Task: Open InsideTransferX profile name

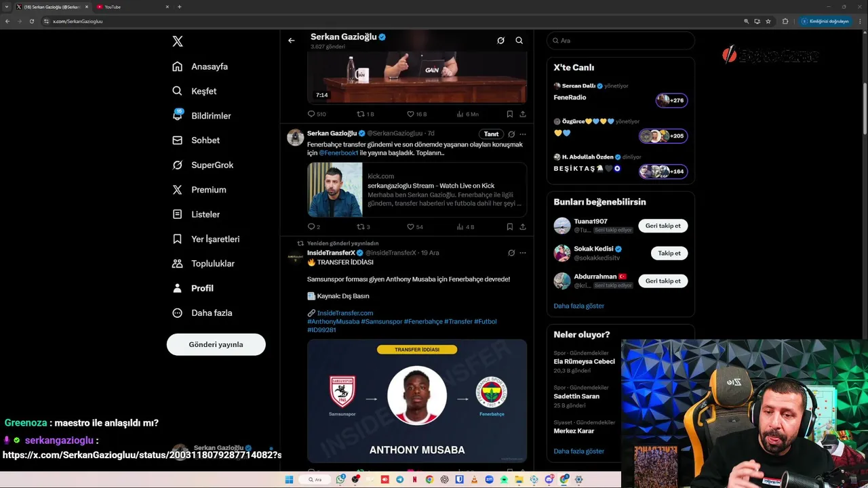Action: [331, 253]
